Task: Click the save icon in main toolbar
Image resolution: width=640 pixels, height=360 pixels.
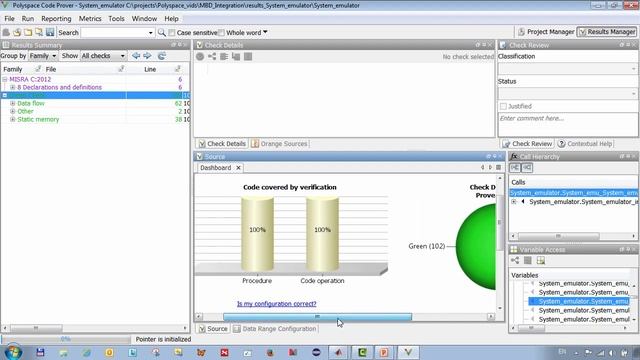Action: (50, 32)
